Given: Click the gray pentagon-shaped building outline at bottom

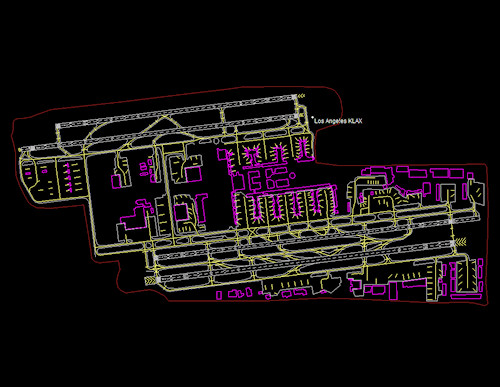Looking at the screenshot, I should [x=331, y=282].
